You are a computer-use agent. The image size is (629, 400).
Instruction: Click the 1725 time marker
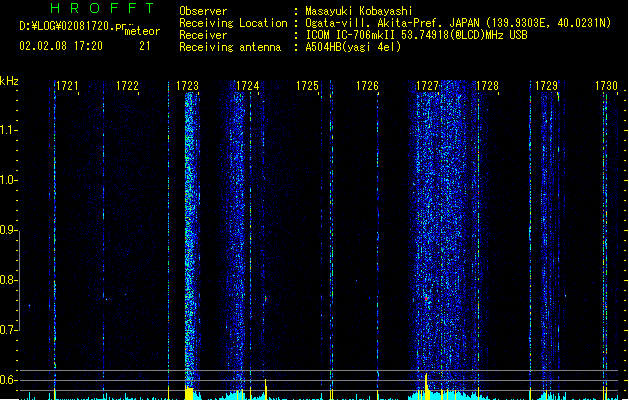pyautogui.click(x=307, y=86)
